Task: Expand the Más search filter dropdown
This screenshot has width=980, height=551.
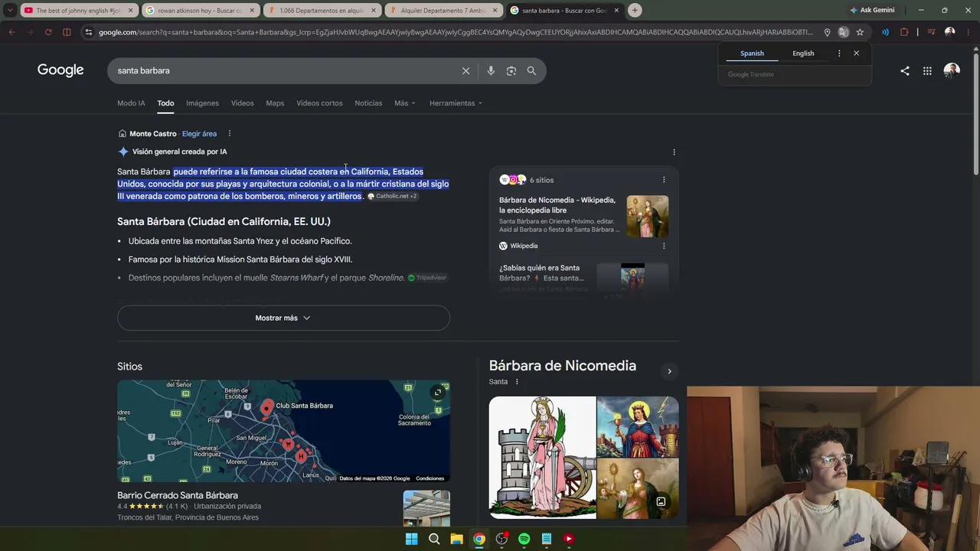Action: click(405, 103)
